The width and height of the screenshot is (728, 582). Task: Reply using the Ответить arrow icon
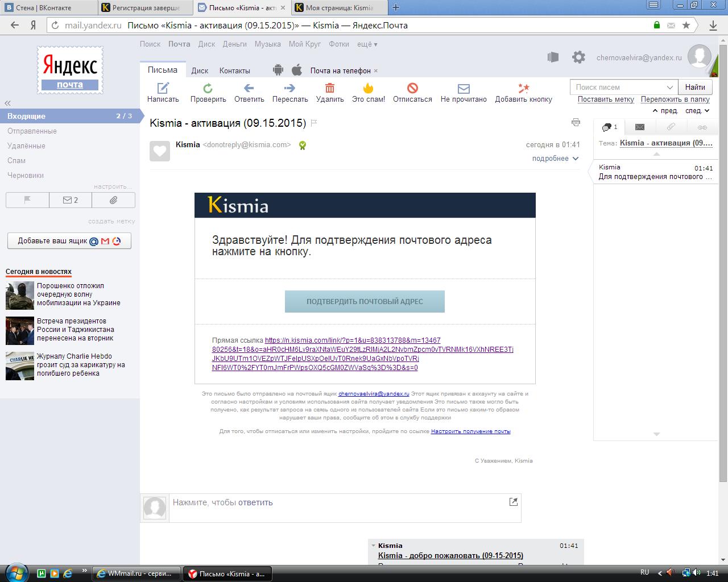point(249,88)
